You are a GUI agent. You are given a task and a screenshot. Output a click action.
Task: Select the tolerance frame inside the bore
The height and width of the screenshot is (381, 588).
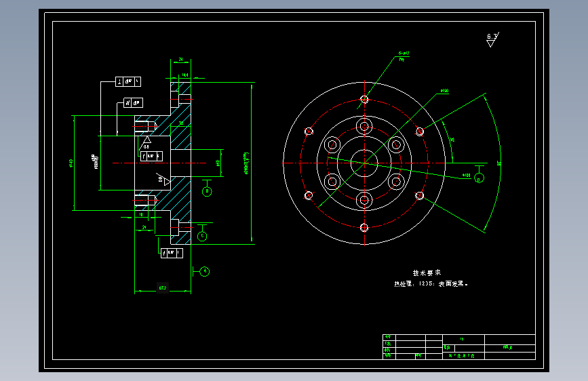click(151, 156)
